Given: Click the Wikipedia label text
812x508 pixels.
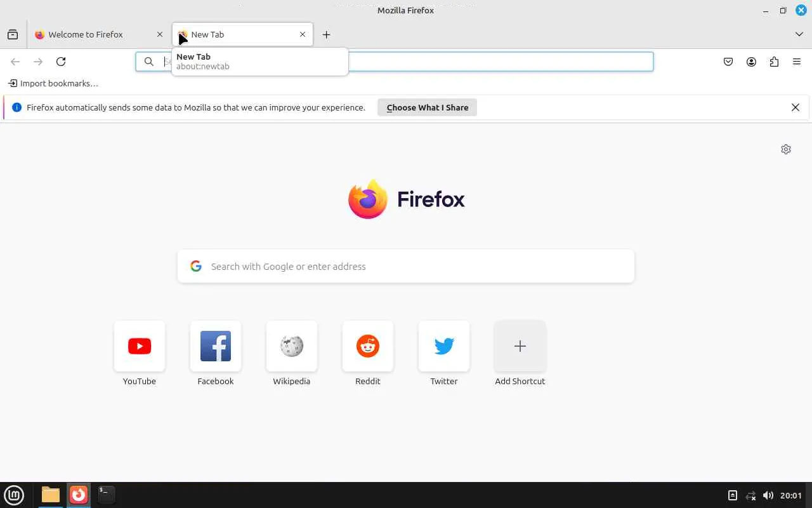Looking at the screenshot, I should coord(292,381).
